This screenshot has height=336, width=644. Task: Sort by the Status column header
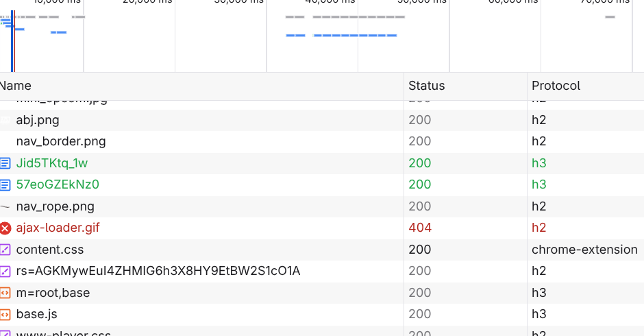pos(465,86)
